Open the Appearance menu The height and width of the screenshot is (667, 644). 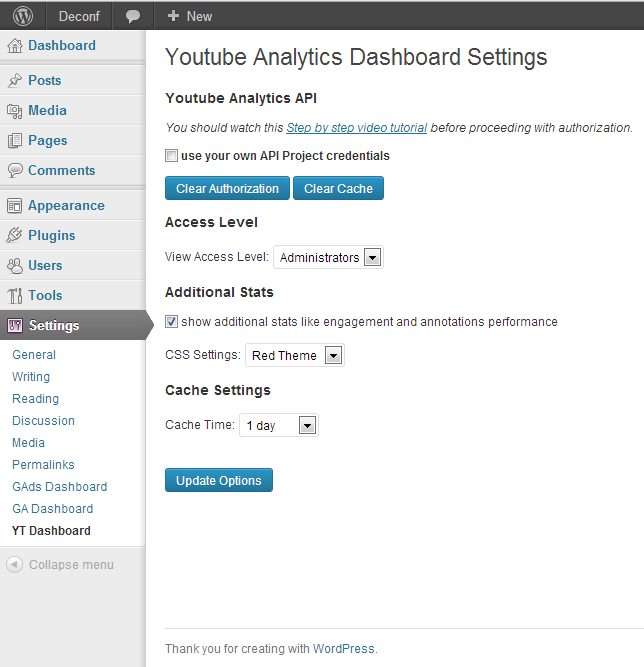[x=66, y=205]
